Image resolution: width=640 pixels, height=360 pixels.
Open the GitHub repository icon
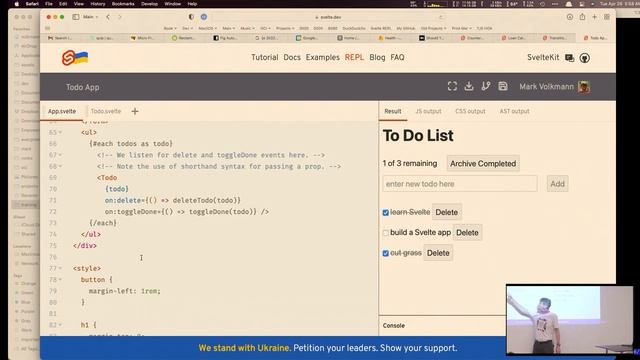(x=584, y=58)
